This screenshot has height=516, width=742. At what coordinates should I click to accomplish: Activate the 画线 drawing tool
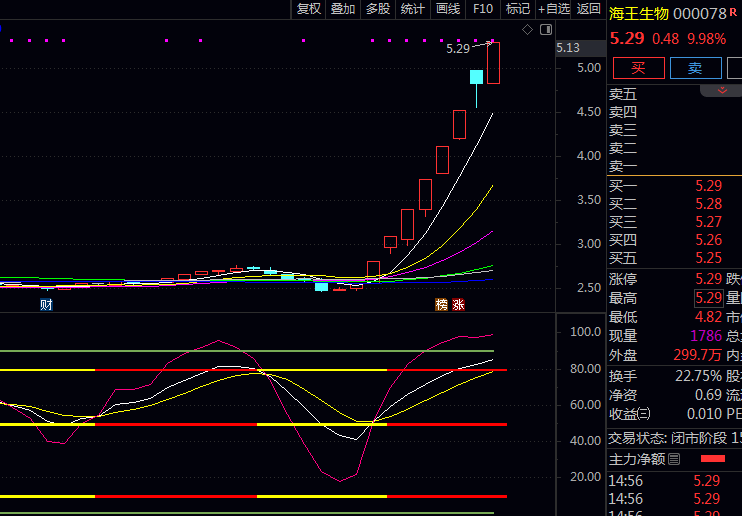pos(448,9)
